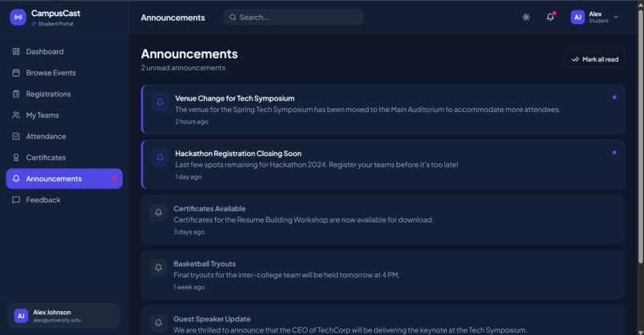This screenshot has width=644, height=335.
Task: Click bell icon on Guest Speaker Update
Action: click(x=158, y=323)
